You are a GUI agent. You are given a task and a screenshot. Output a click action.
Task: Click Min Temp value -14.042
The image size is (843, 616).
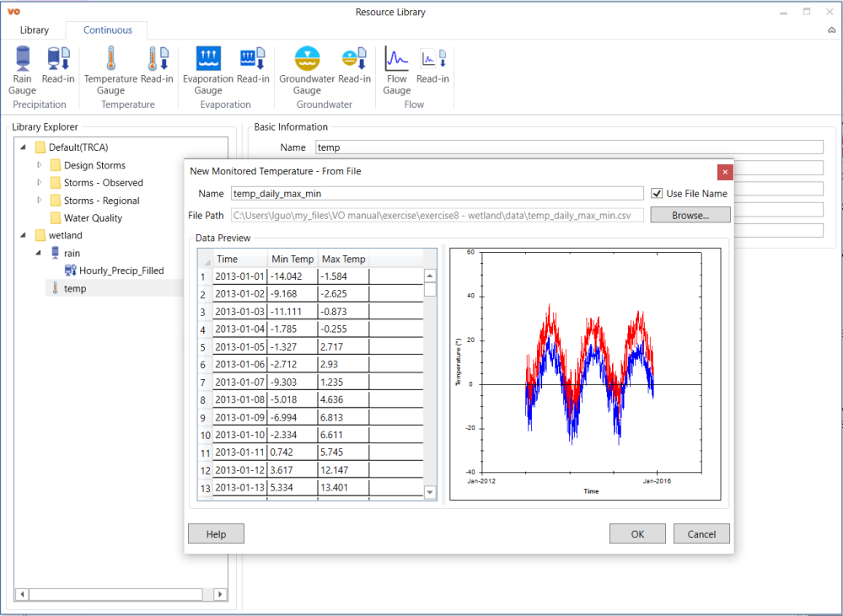(293, 276)
